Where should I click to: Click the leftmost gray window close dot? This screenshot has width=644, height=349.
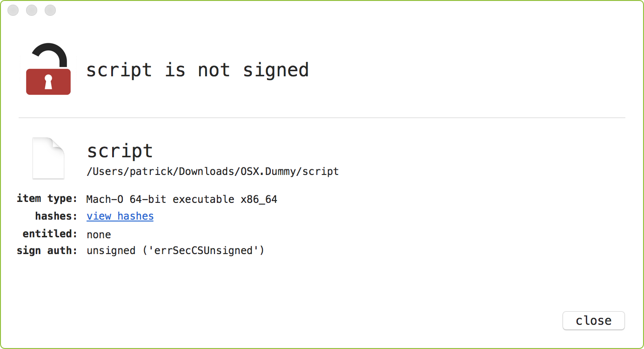pos(13,10)
